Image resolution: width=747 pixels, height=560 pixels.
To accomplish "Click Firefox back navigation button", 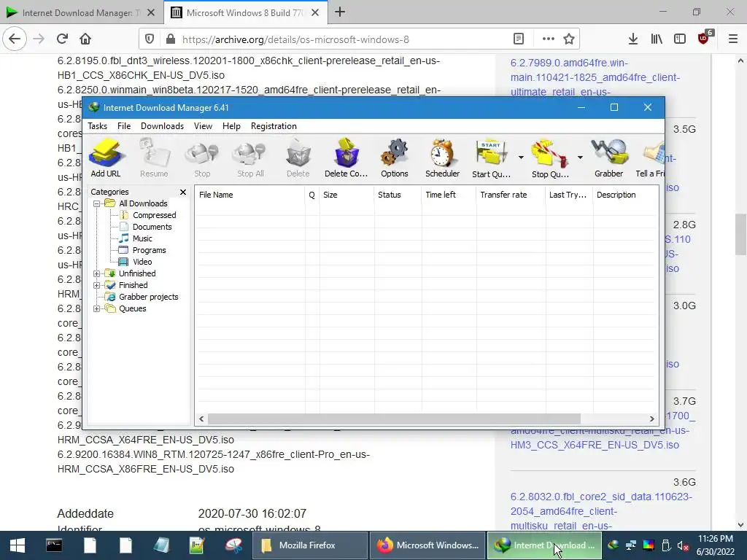I will (x=15, y=39).
